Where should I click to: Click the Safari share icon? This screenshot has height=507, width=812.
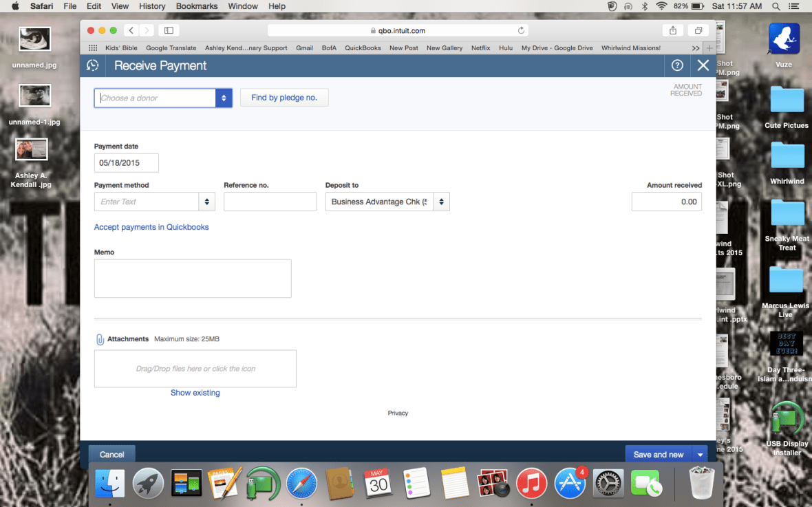672,30
